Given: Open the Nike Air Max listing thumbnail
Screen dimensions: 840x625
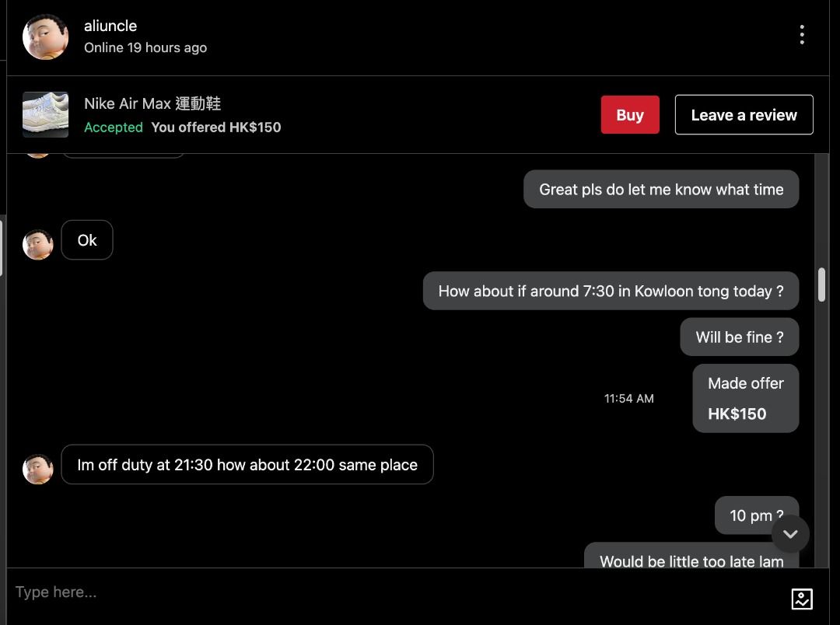Looking at the screenshot, I should pyautogui.click(x=46, y=114).
